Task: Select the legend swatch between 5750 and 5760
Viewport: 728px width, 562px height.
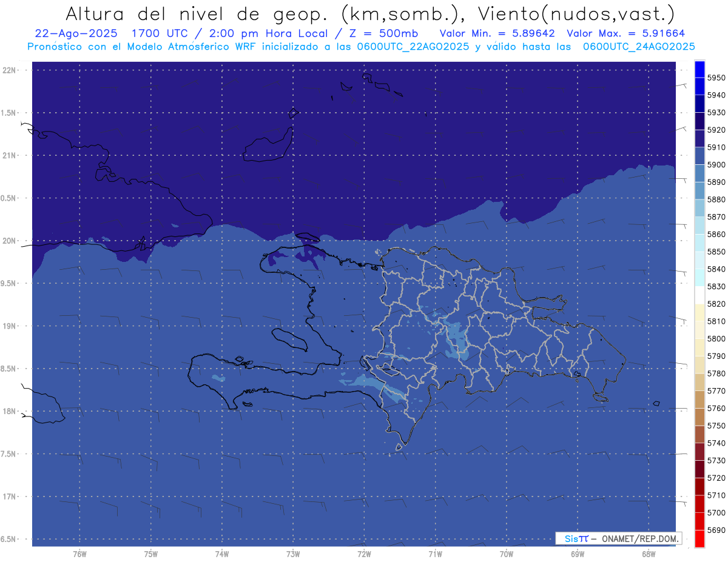Action: (x=699, y=417)
